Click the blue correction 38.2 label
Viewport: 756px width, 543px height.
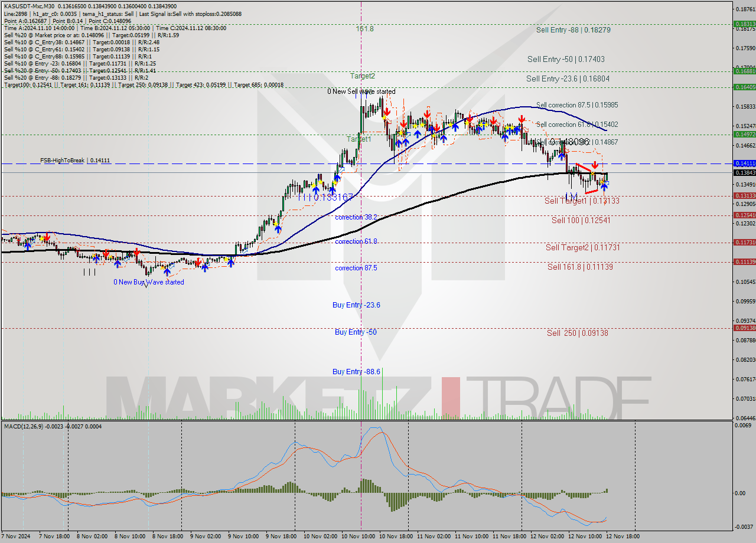pyautogui.click(x=356, y=217)
